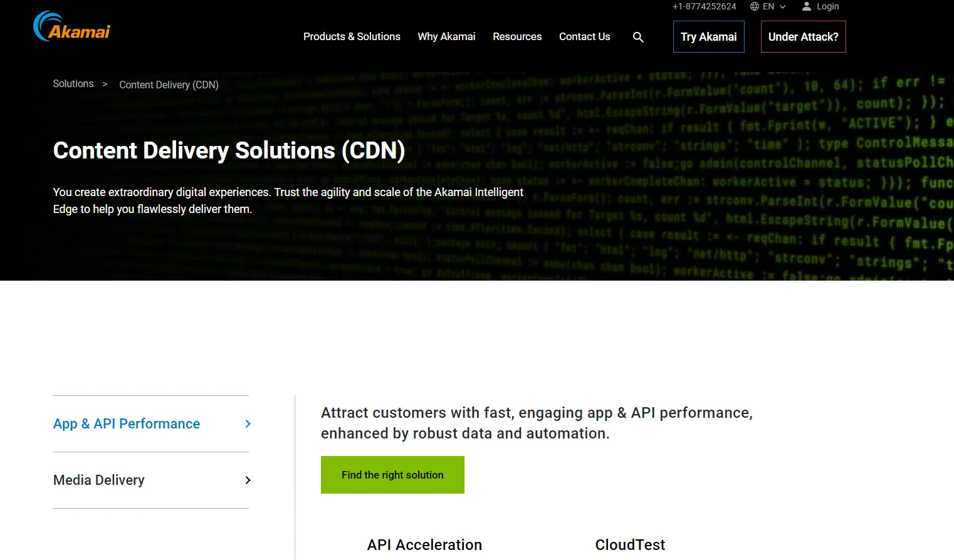Click the Solutions breadcrumb link
This screenshot has height=560, width=954.
73,84
